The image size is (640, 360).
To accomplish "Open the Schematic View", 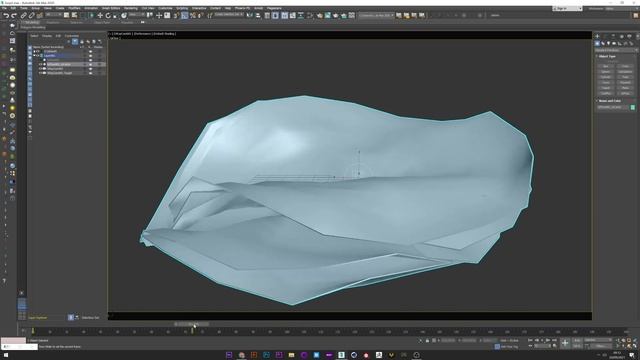I will (x=301, y=15).
